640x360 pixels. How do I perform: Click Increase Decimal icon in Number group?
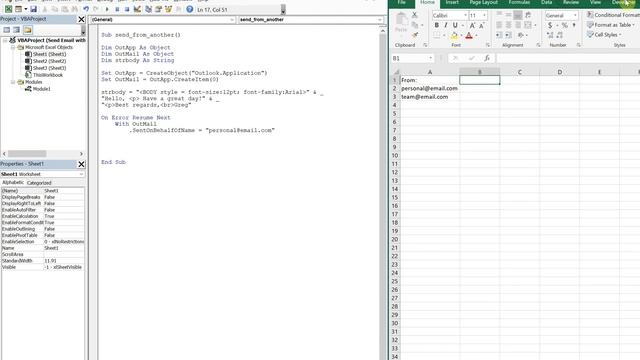[550, 36]
